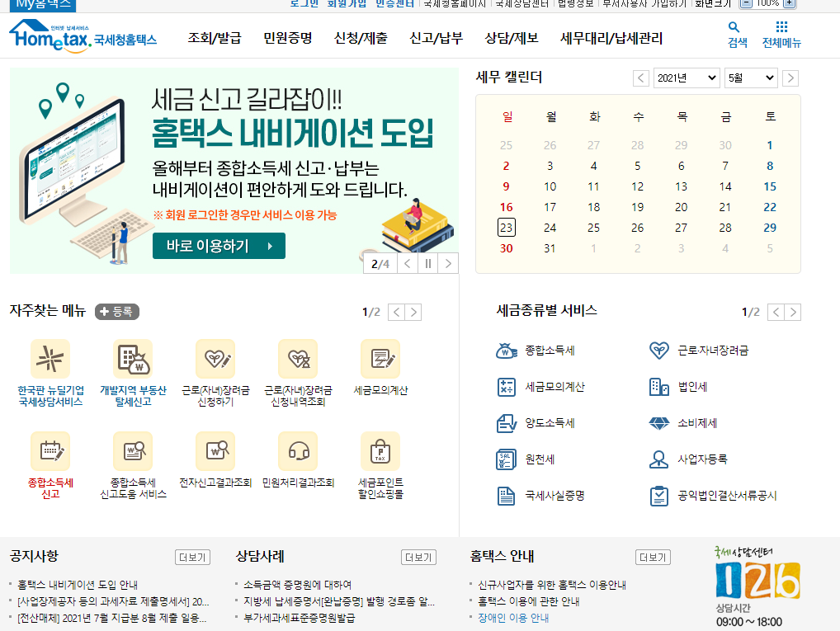Select 공익법인결산서류공시 clipboard icon

click(x=659, y=496)
